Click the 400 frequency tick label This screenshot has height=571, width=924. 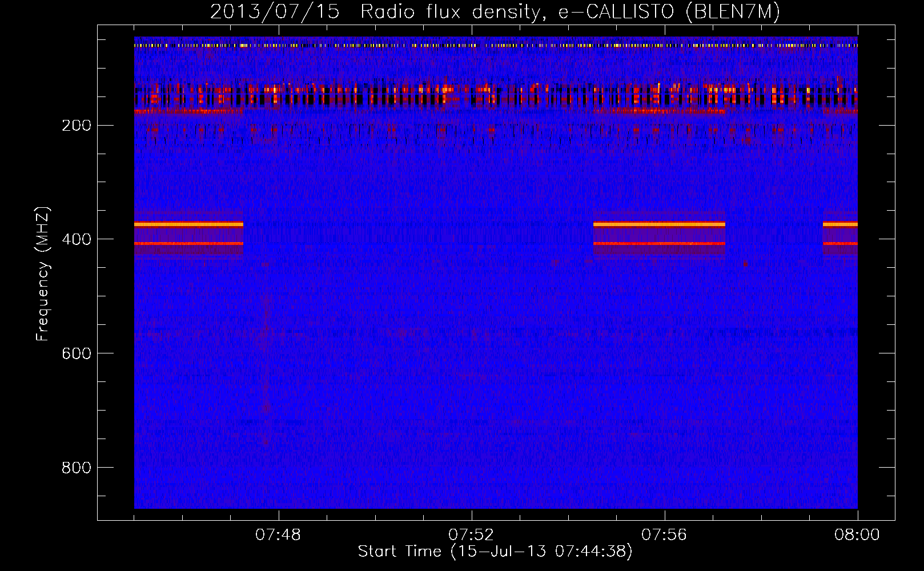pos(77,240)
